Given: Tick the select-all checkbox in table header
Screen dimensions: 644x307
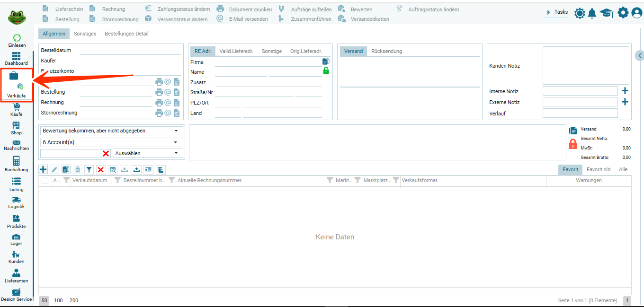Looking at the screenshot, I should click(x=45, y=180).
